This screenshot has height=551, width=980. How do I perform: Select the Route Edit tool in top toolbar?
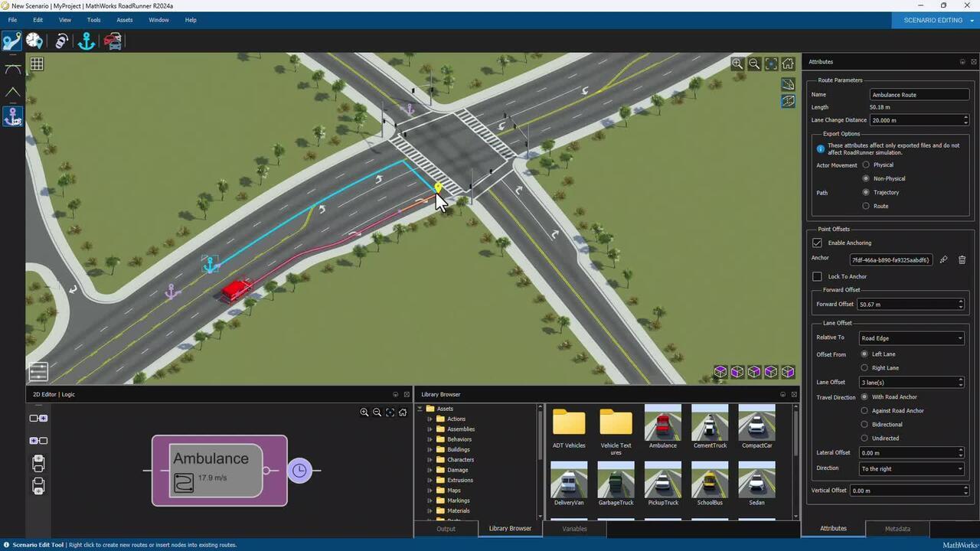pos(12,41)
